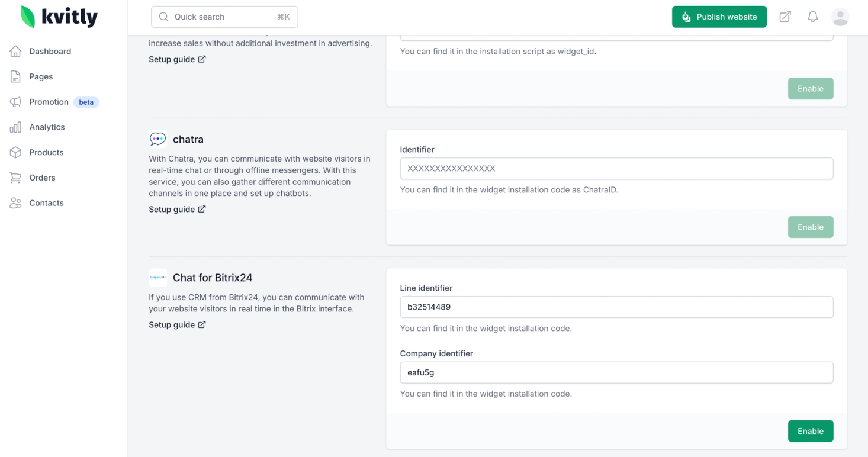Click the ⌘K shortcut hint
Image resolution: width=868 pixels, height=457 pixels.
(283, 17)
